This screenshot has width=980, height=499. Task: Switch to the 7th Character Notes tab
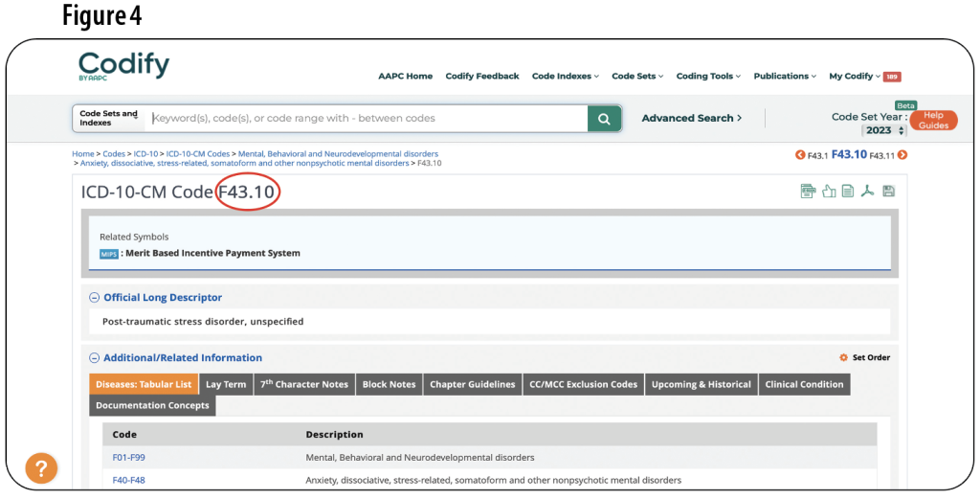click(304, 385)
